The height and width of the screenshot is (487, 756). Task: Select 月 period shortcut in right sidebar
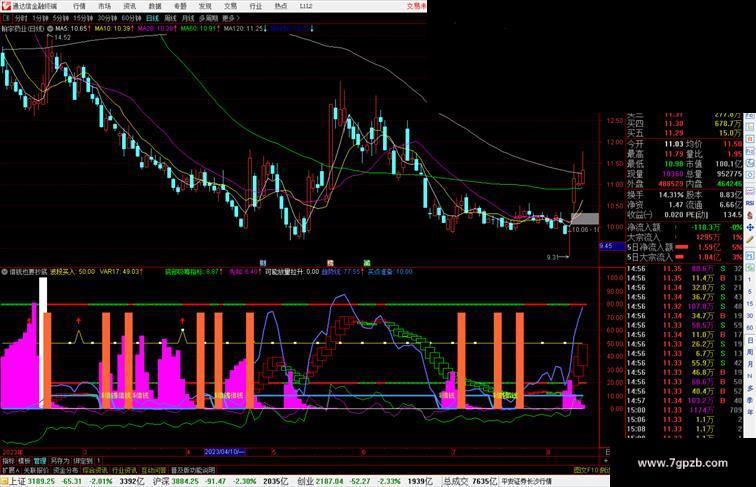[x=750, y=364]
